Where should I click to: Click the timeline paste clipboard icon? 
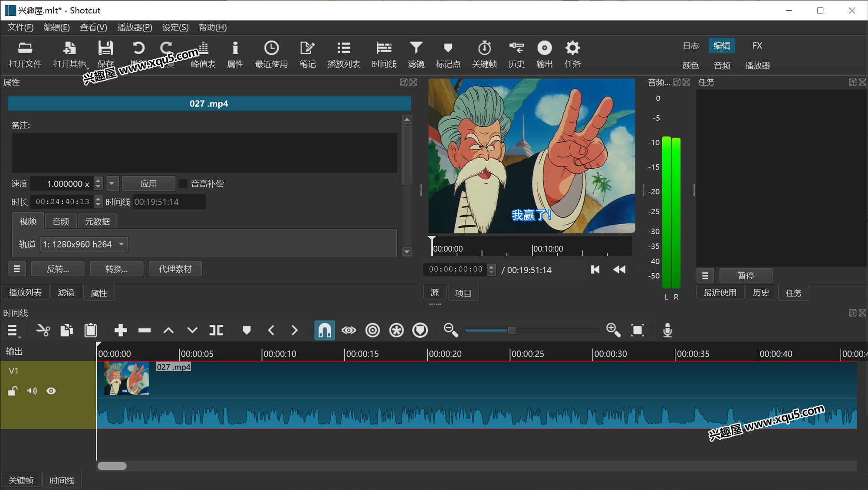[x=90, y=330]
